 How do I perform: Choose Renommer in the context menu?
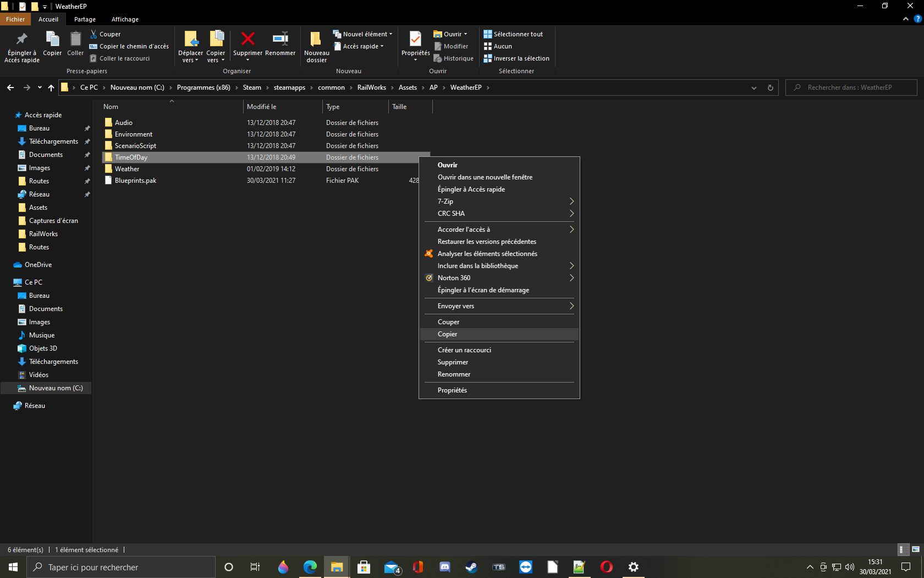[499, 374]
